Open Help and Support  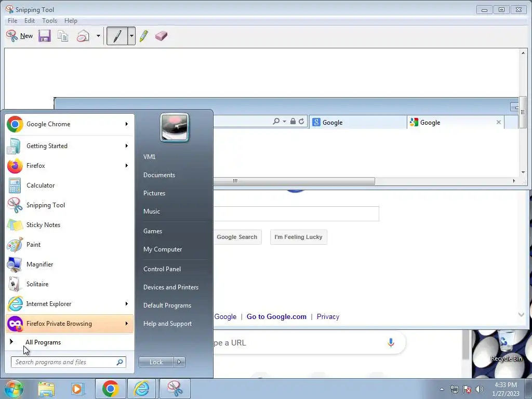click(167, 324)
